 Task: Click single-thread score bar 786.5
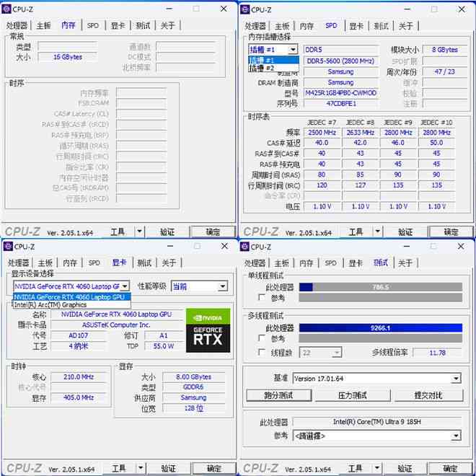(x=381, y=287)
